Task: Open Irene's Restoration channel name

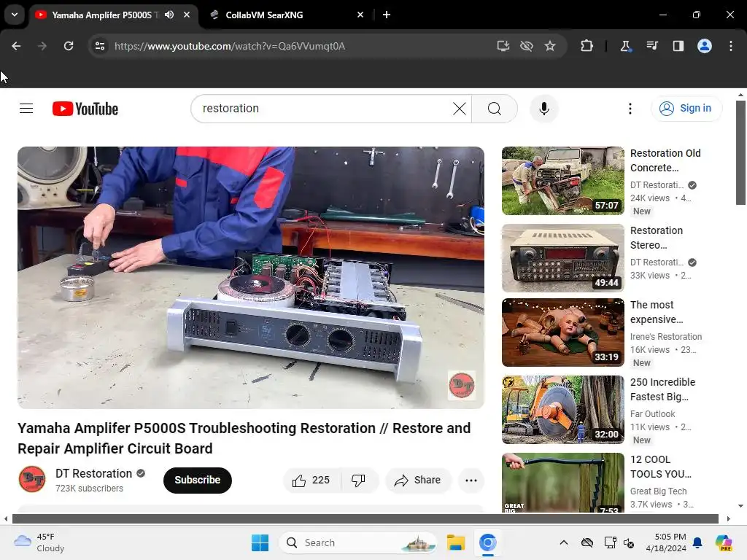Action: click(666, 337)
